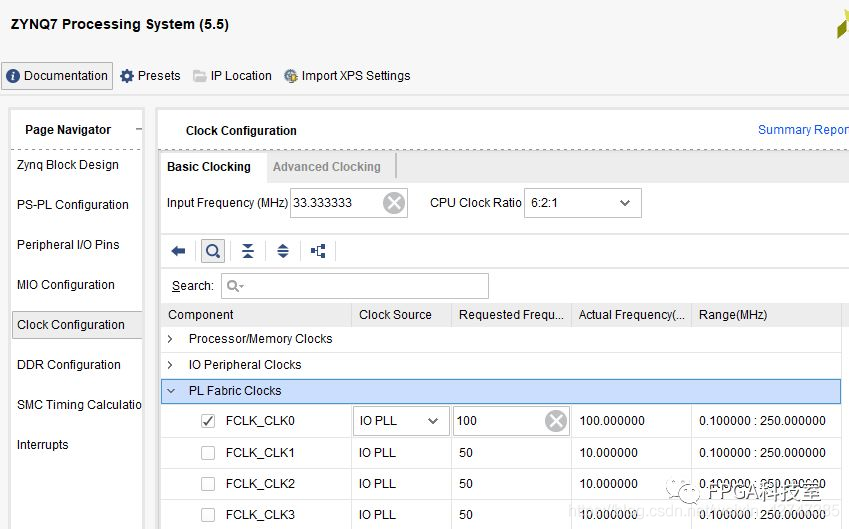Switch to the Advanced Clocking tab
This screenshot has height=529, width=849.
click(x=326, y=167)
